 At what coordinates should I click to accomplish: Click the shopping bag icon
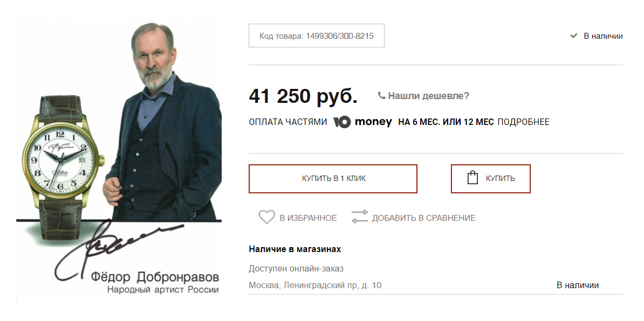472,178
